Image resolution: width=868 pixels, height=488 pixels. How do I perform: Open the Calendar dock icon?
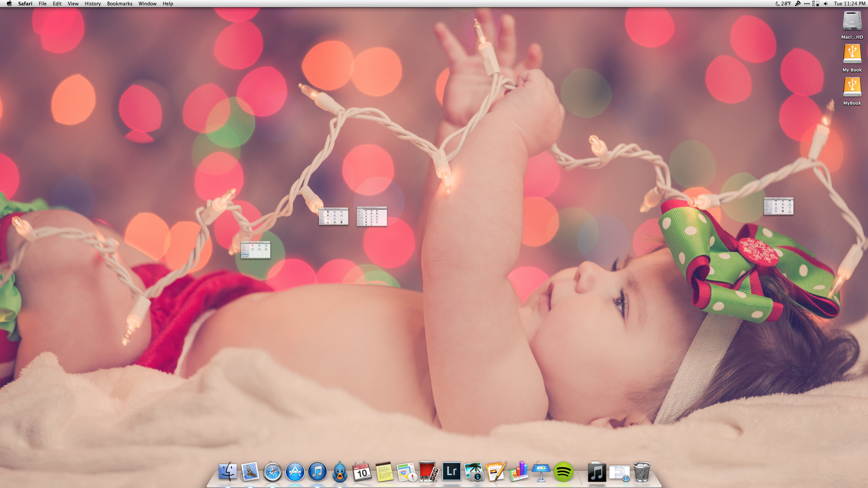pos(362,472)
